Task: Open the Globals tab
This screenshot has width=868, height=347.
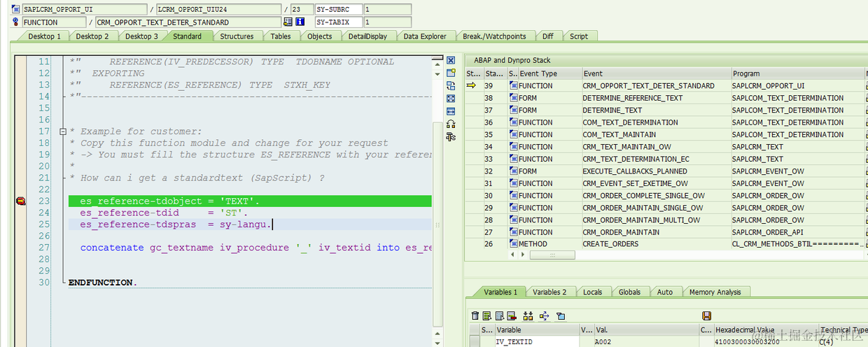Action: click(x=629, y=292)
